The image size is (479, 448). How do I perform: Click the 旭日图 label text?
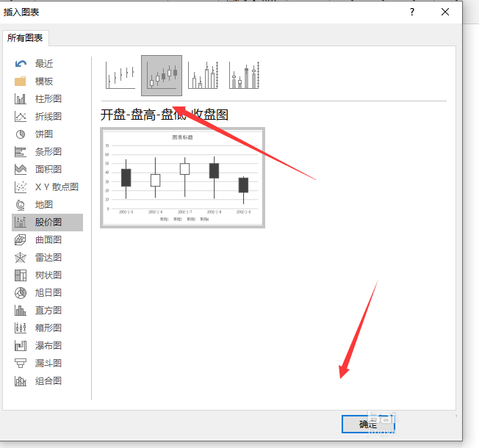[48, 293]
